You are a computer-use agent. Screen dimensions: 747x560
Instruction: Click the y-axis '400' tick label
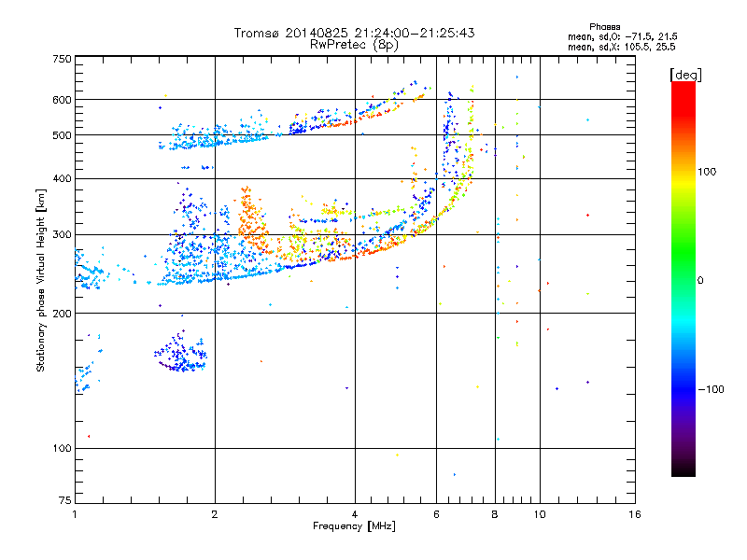[63, 178]
